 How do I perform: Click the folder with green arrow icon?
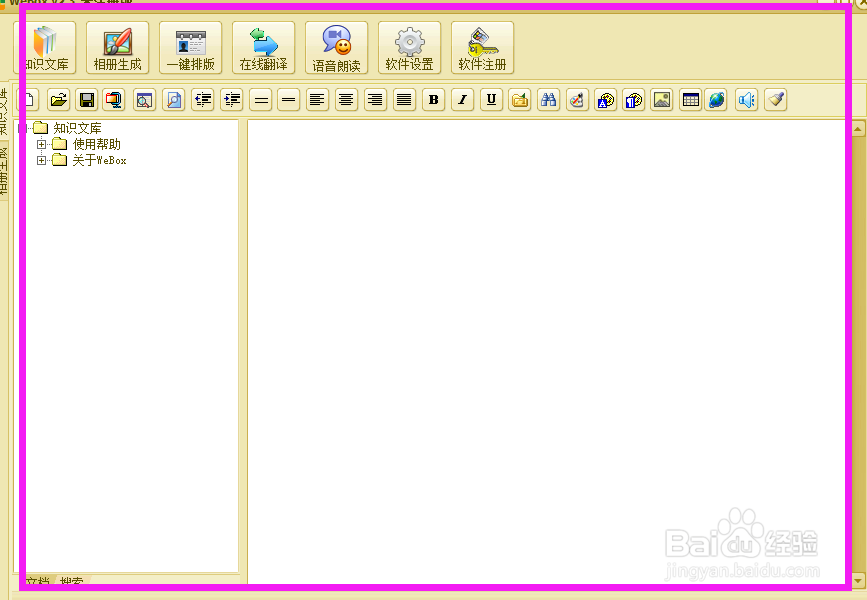(x=520, y=100)
